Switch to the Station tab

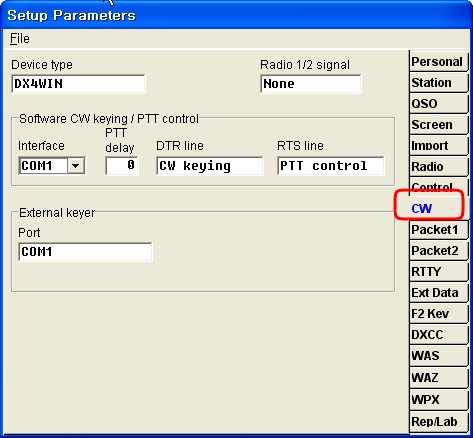438,82
